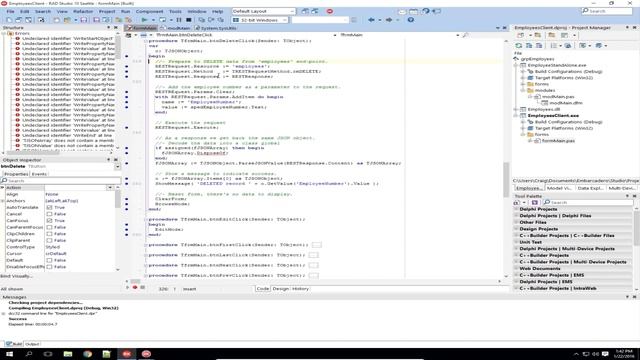Open the Model View tab in Project Manager
Screen dimensions: 640x360
[x=559, y=188]
